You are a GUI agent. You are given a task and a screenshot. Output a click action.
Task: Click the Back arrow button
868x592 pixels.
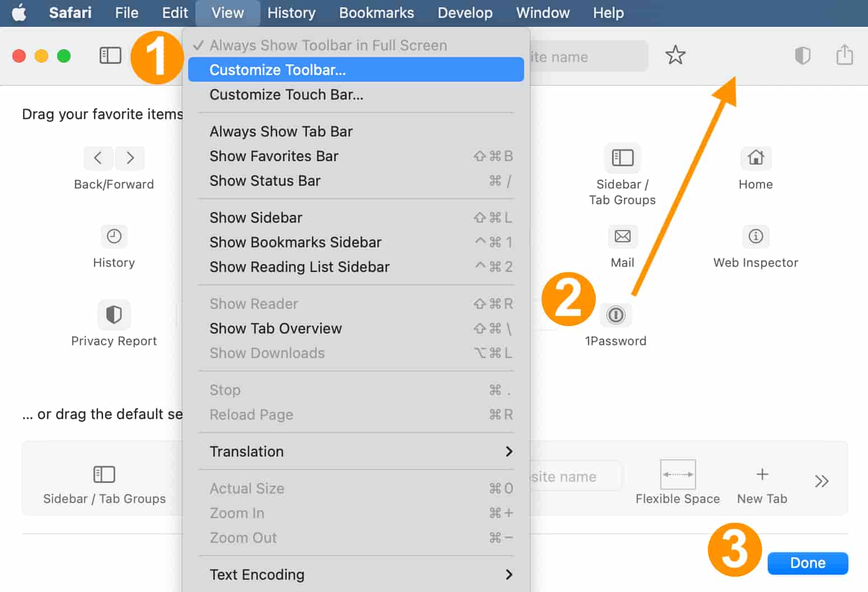98,158
